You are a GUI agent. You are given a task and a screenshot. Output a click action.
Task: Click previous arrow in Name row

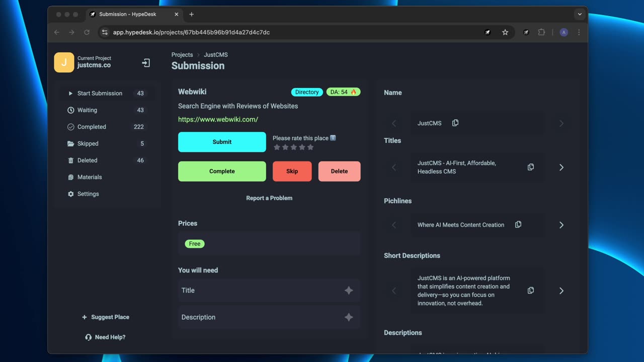coord(394,123)
